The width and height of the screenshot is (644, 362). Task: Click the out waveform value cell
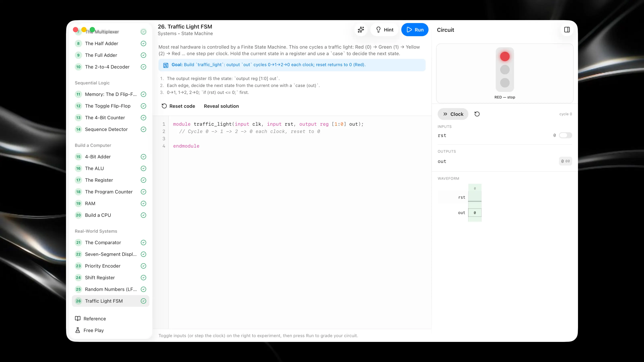point(475,213)
